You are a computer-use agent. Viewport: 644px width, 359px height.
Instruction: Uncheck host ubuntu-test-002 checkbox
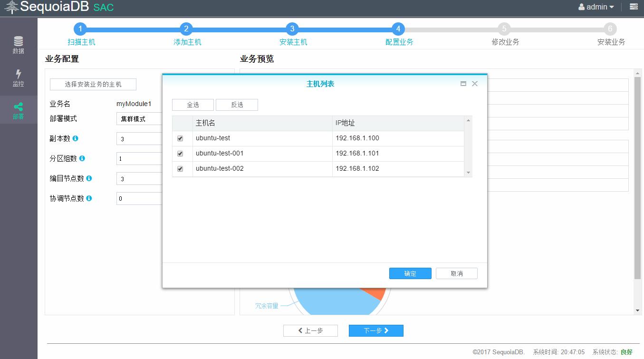pos(180,169)
